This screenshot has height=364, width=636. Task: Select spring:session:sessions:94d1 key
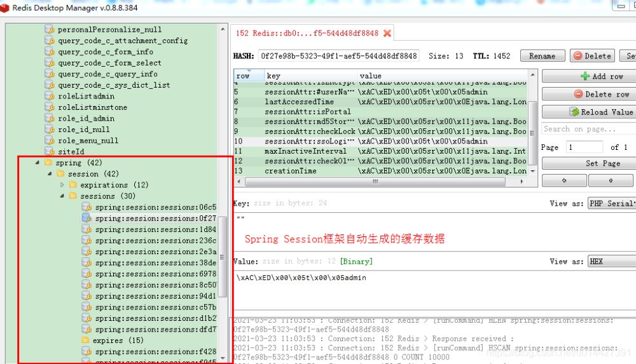156,296
